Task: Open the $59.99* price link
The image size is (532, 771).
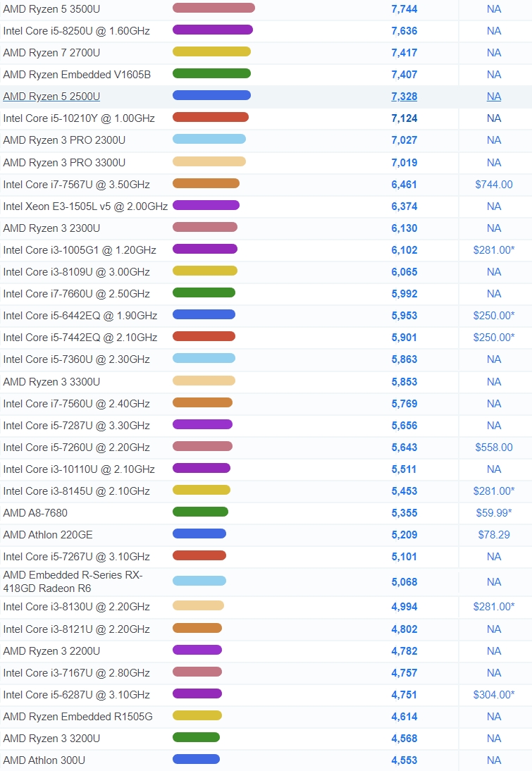Action: (494, 513)
